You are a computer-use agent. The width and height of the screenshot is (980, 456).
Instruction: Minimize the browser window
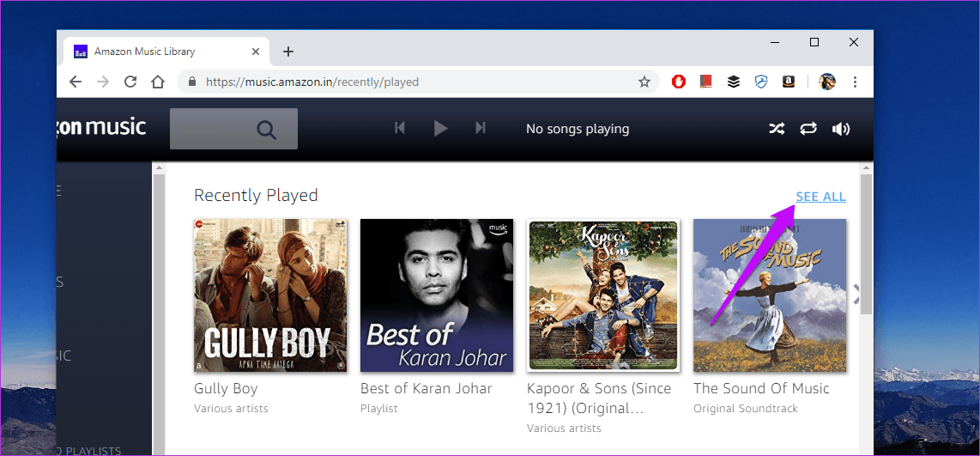pos(775,42)
